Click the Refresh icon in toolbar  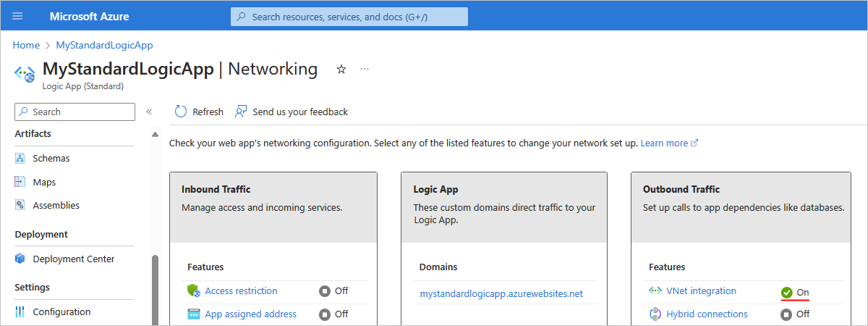click(x=181, y=112)
